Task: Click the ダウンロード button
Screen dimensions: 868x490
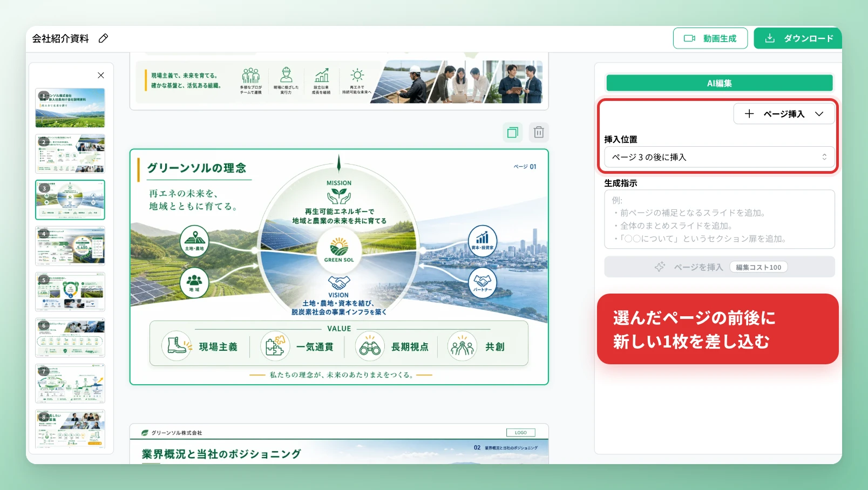Action: click(798, 38)
